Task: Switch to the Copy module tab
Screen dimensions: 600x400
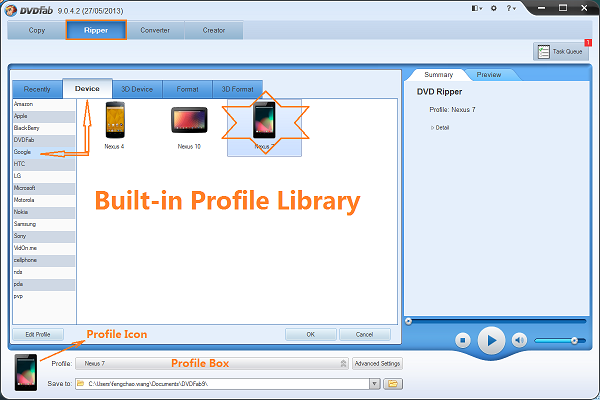Action: tap(37, 30)
